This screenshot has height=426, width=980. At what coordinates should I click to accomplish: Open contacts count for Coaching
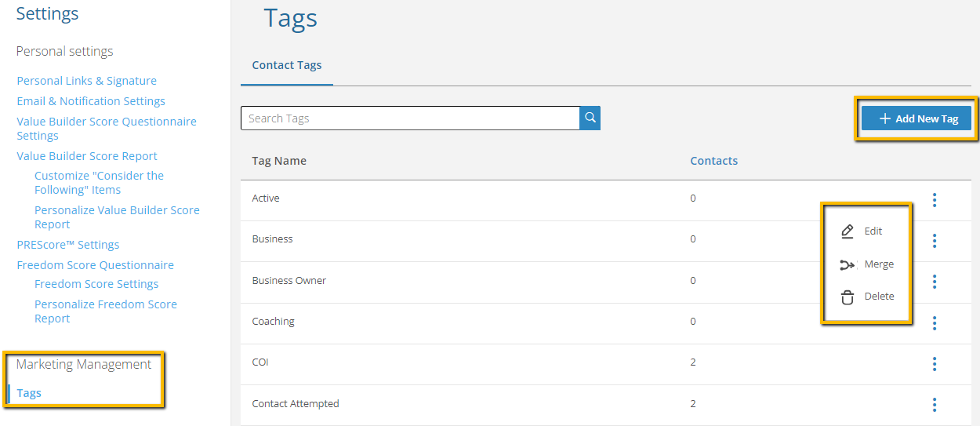click(693, 322)
